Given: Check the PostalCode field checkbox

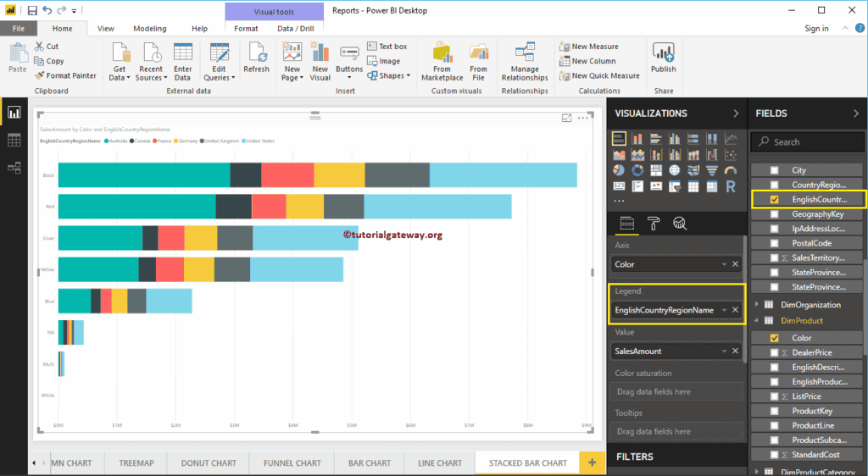Looking at the screenshot, I should pos(775,243).
